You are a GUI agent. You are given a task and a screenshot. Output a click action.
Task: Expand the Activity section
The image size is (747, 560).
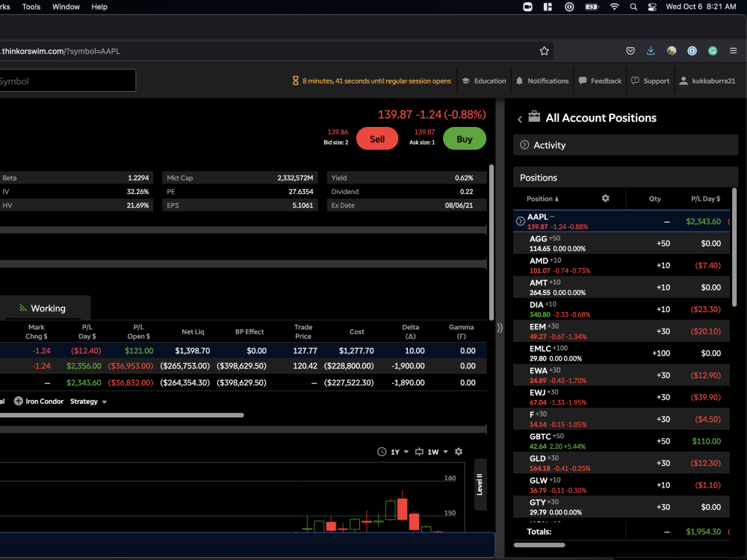pos(625,145)
